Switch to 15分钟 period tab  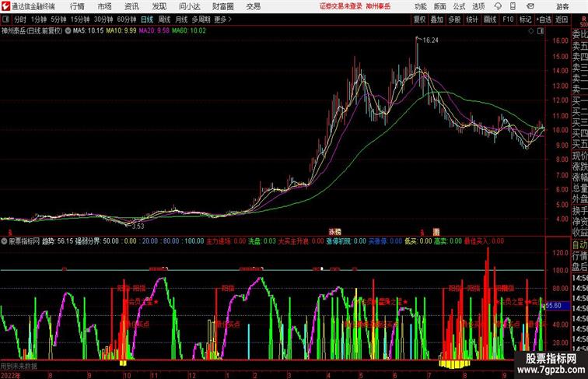[80, 19]
